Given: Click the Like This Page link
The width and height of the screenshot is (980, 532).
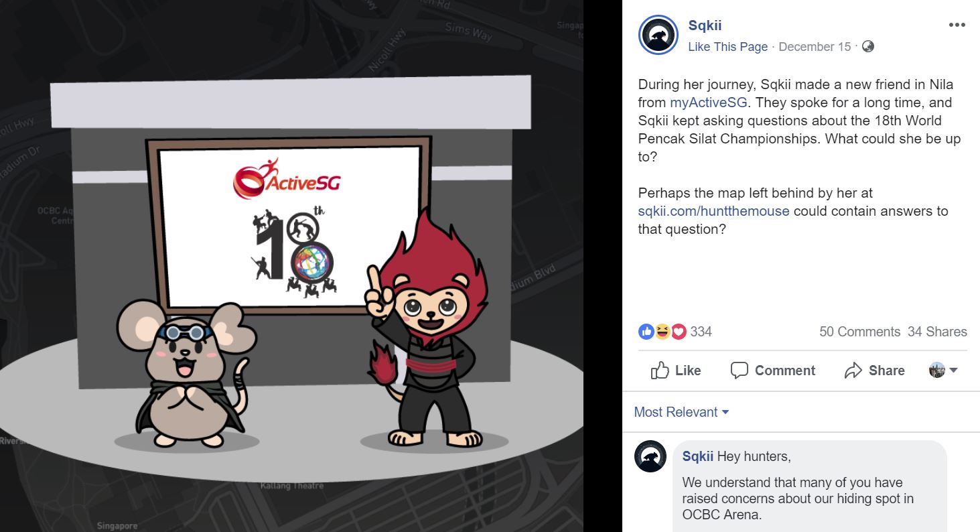Looking at the screenshot, I should (x=728, y=47).
